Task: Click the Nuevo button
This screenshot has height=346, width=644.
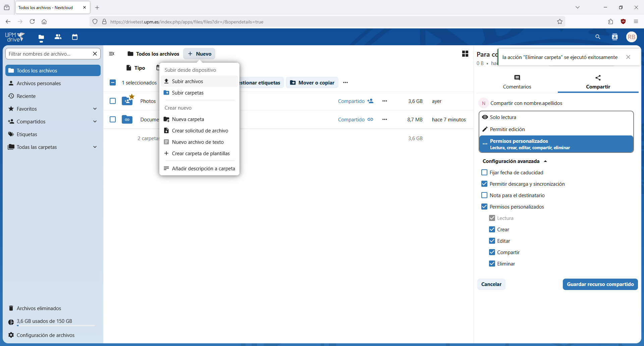Action: [x=199, y=54]
